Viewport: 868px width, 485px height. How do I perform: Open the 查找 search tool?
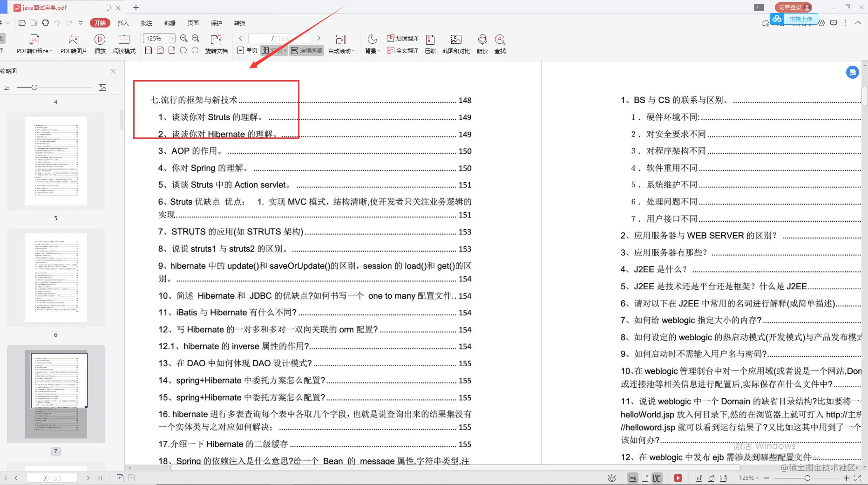click(x=500, y=44)
